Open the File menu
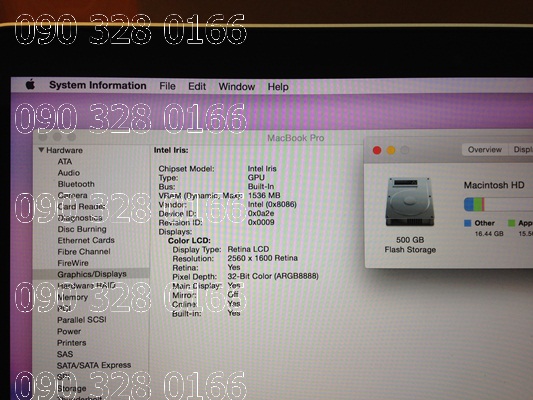533x400 pixels. pos(167,86)
